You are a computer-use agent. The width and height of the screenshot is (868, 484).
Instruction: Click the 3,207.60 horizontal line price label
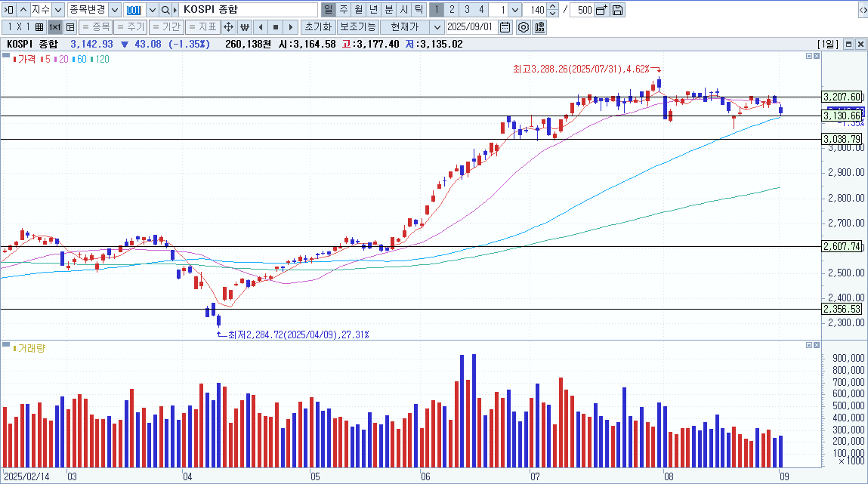(x=842, y=97)
